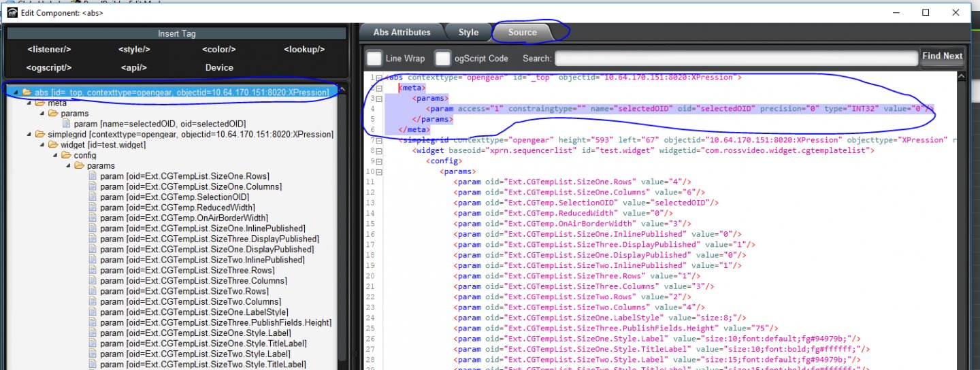Fold the widget block at line 8

[379, 150]
